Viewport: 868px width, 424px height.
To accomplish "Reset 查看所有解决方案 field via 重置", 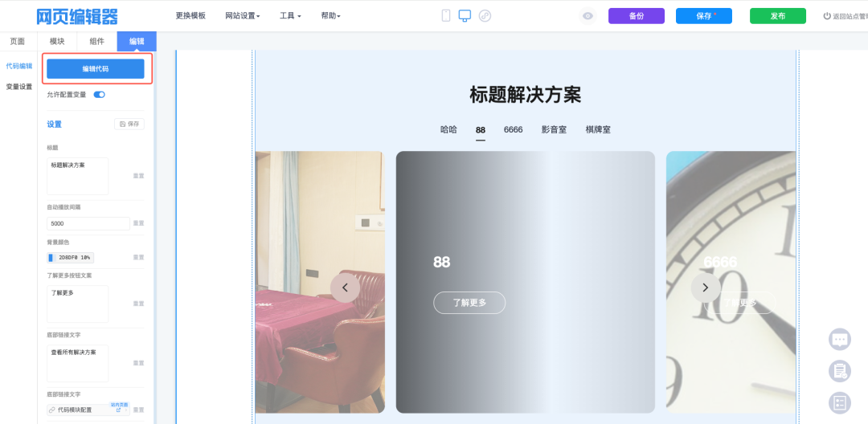I will tap(138, 363).
